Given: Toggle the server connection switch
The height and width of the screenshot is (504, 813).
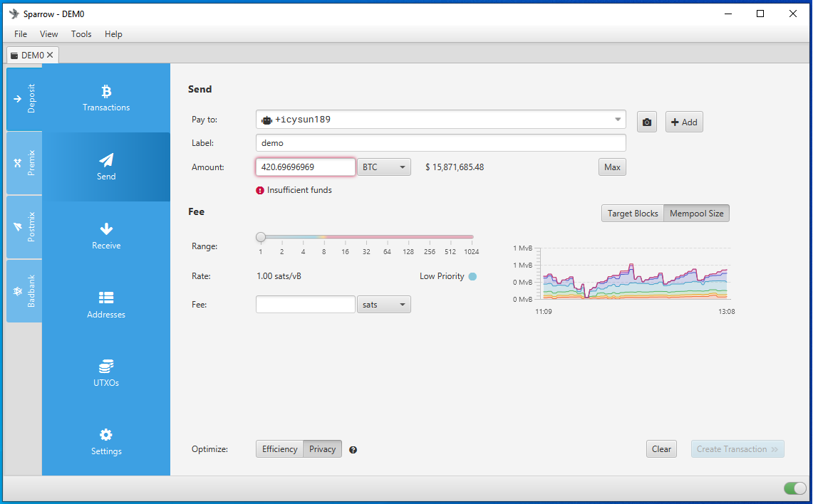Looking at the screenshot, I should [x=794, y=488].
